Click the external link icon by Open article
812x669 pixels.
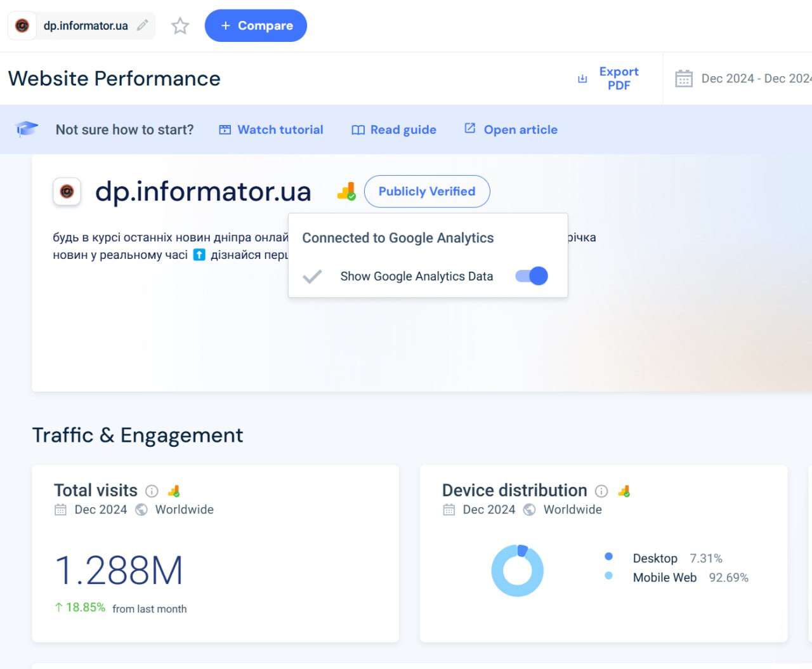click(470, 128)
